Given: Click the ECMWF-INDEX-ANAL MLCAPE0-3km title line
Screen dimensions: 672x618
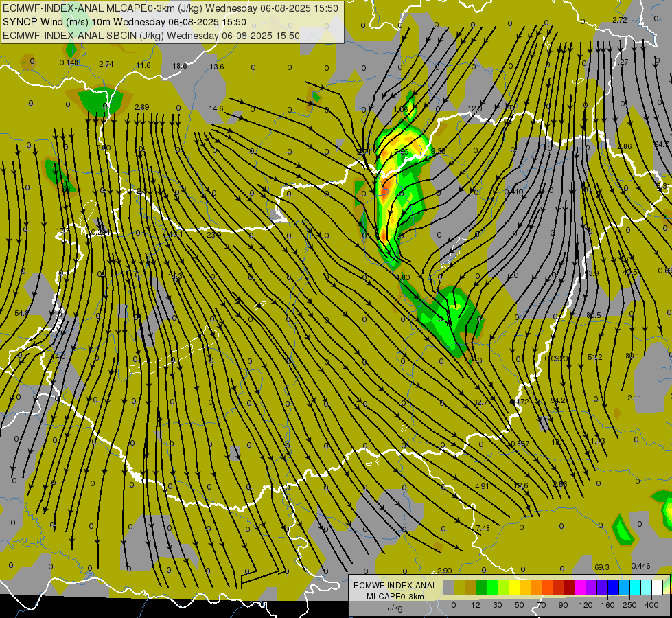Looking at the screenshot, I should click(170, 8).
